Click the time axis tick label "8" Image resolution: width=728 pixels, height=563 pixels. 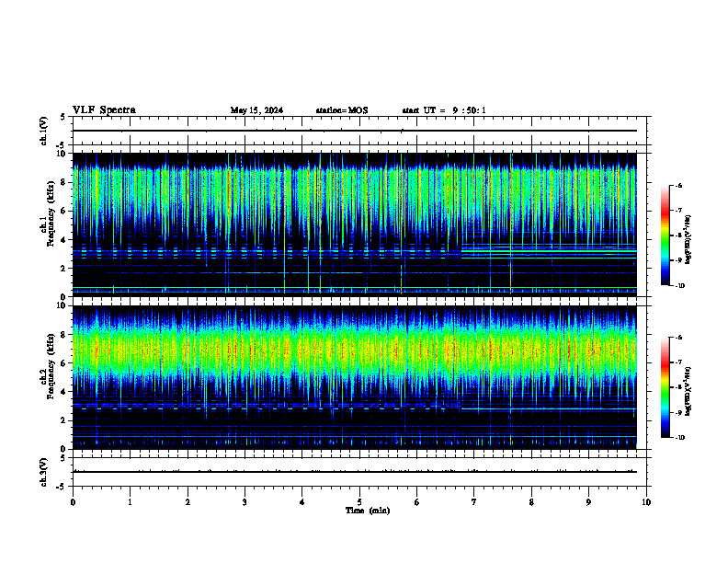[531, 502]
